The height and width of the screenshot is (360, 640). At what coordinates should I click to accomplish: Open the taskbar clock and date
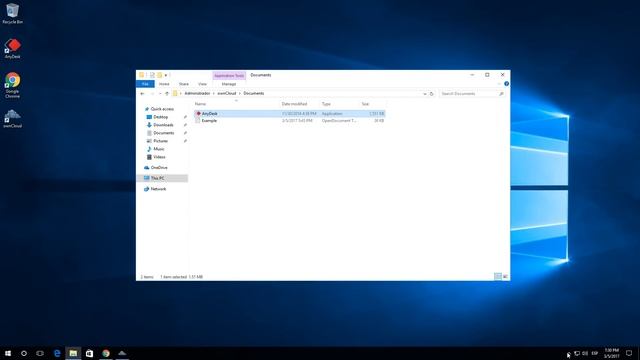coord(611,353)
